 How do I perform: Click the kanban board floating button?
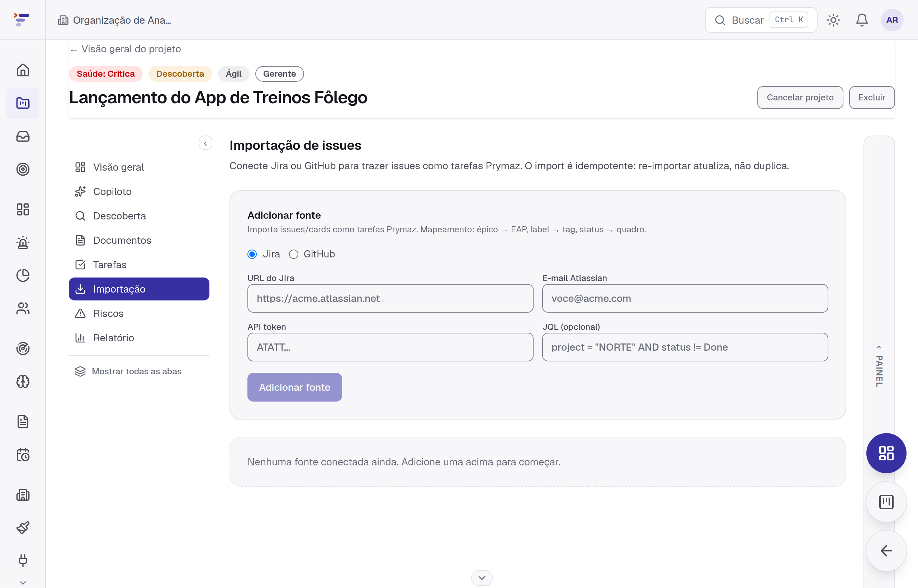tap(886, 502)
